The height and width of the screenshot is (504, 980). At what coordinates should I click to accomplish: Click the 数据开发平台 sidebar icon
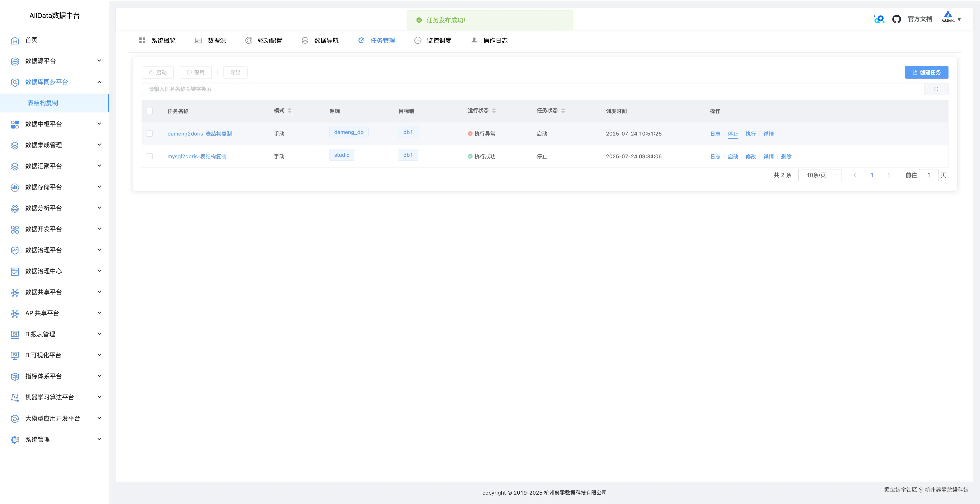coord(15,229)
